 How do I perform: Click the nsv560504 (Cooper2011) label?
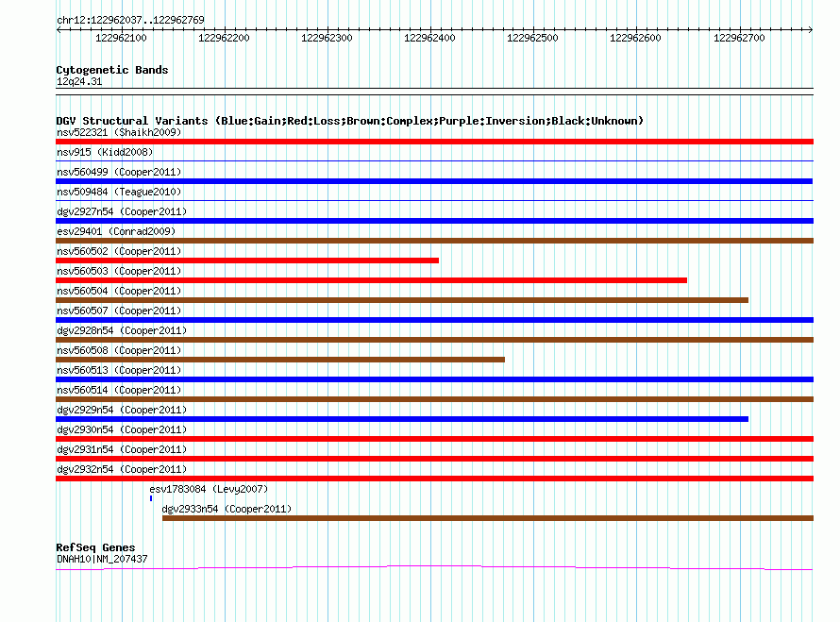click(x=119, y=291)
